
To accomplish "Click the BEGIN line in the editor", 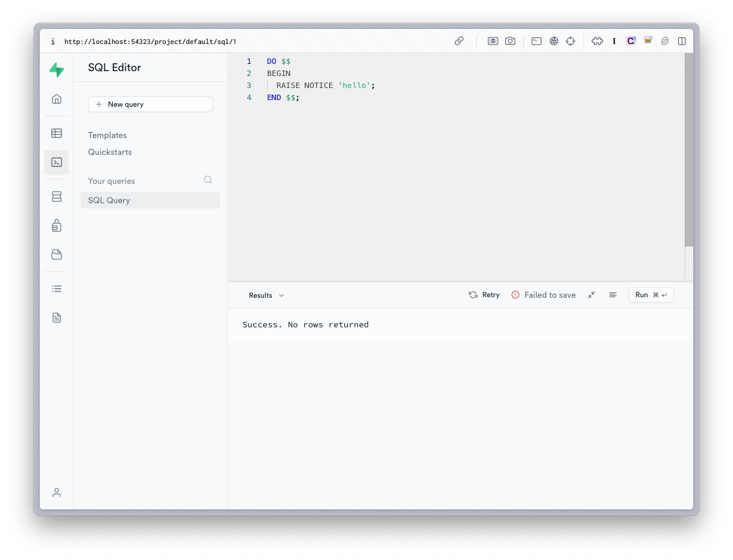I will [x=278, y=74].
